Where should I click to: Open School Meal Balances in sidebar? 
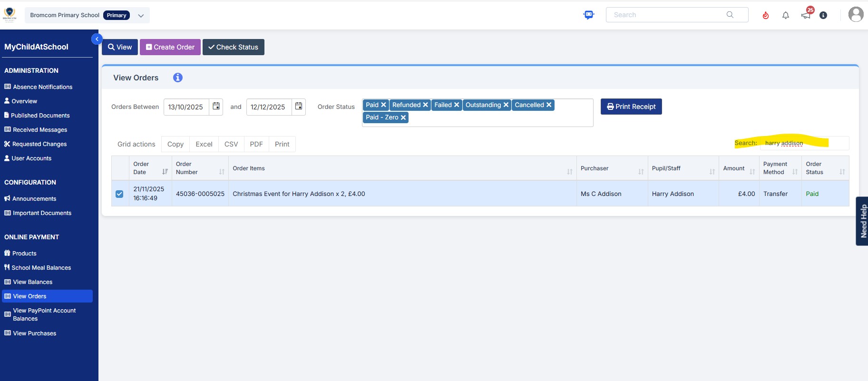pyautogui.click(x=41, y=268)
